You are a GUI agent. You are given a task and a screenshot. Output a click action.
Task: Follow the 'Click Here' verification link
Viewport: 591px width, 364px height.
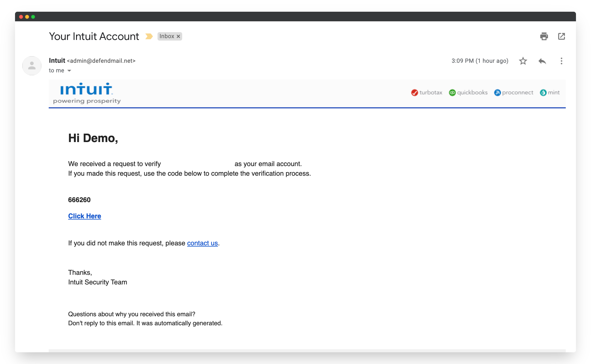click(x=84, y=216)
